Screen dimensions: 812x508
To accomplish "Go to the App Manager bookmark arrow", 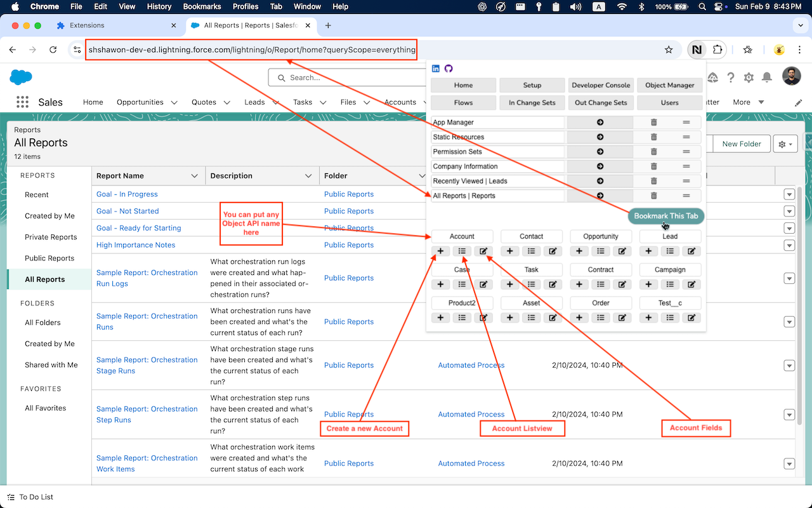I will pyautogui.click(x=600, y=123).
